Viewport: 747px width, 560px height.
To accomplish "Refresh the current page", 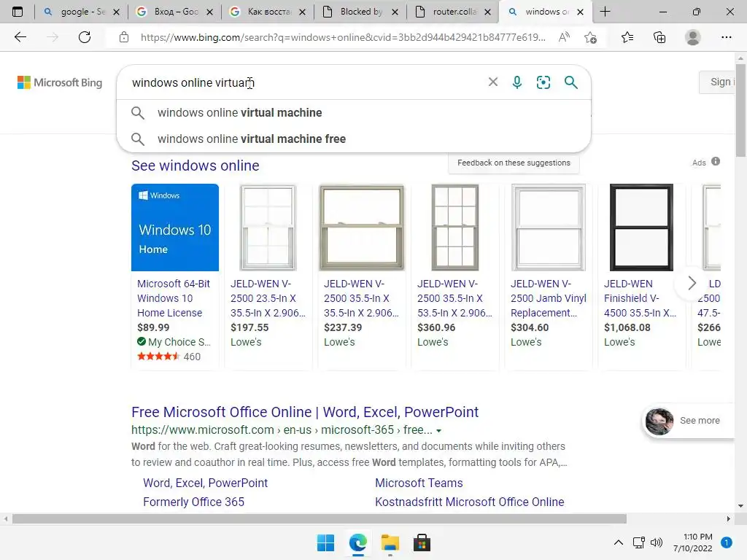I will tap(85, 37).
